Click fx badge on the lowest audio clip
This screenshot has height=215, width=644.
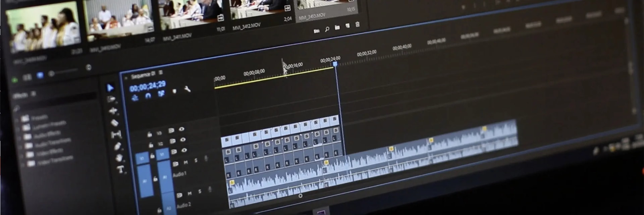(232, 182)
